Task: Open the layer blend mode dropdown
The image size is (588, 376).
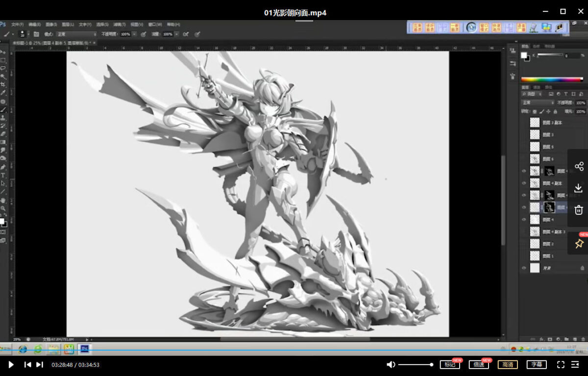Action: click(x=538, y=103)
